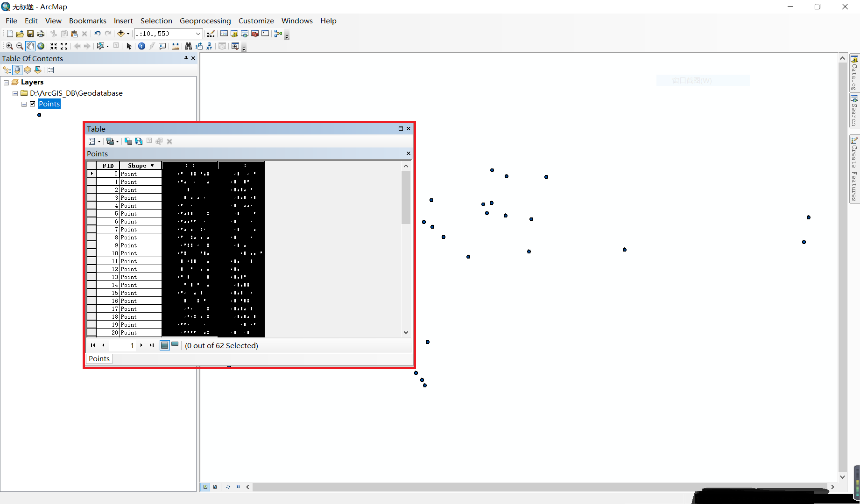Zoom to full extent
This screenshot has width=860, height=504.
[x=41, y=46]
